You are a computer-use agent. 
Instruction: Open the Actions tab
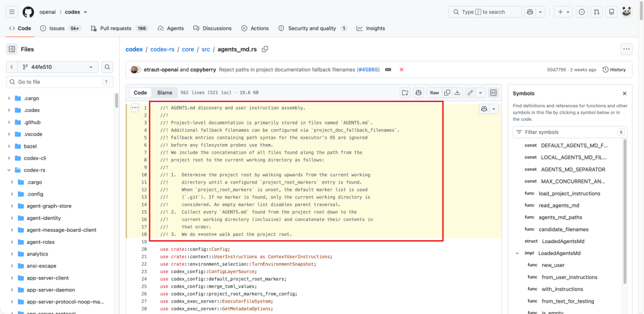point(255,29)
